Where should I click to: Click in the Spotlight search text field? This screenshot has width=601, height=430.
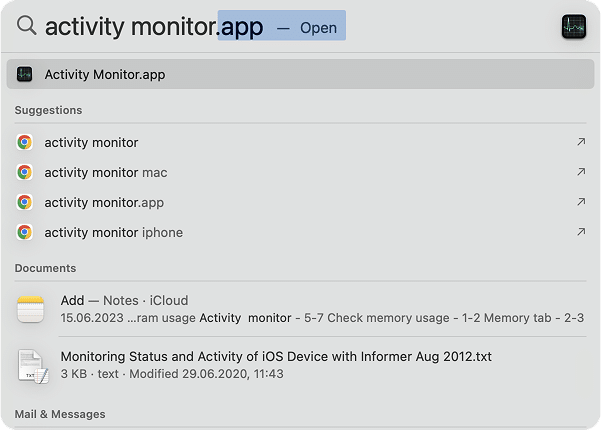click(x=195, y=26)
